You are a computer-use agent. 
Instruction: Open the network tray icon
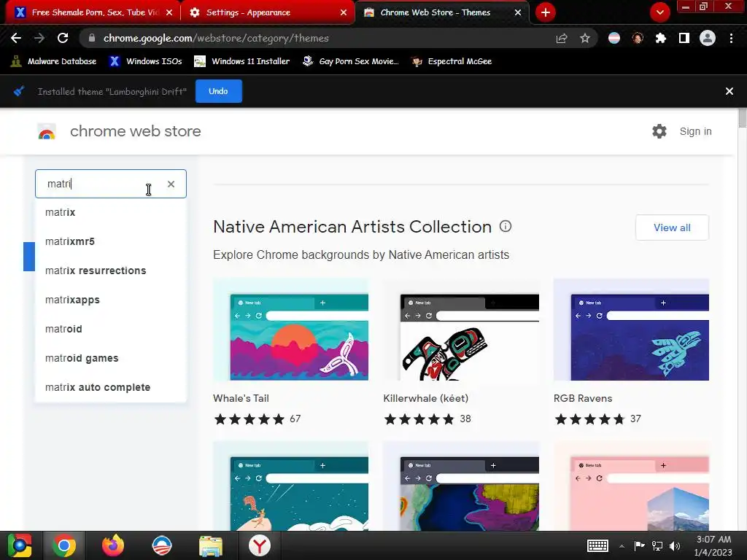[657, 545]
